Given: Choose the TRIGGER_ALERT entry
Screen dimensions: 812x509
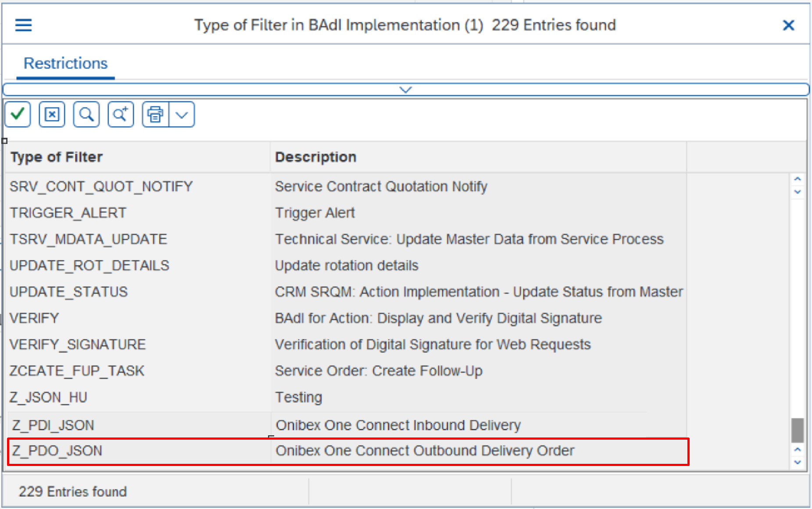Looking at the screenshot, I should pos(68,213).
